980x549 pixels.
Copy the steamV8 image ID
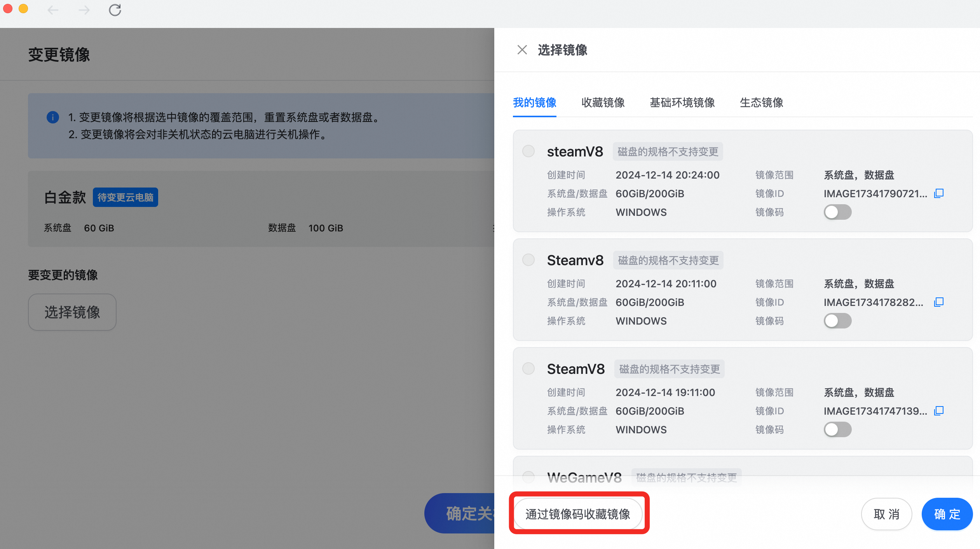[x=939, y=193]
